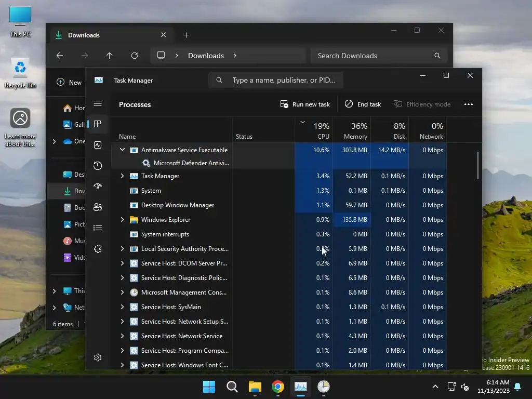Sort processes by Disk column

[x=390, y=130]
